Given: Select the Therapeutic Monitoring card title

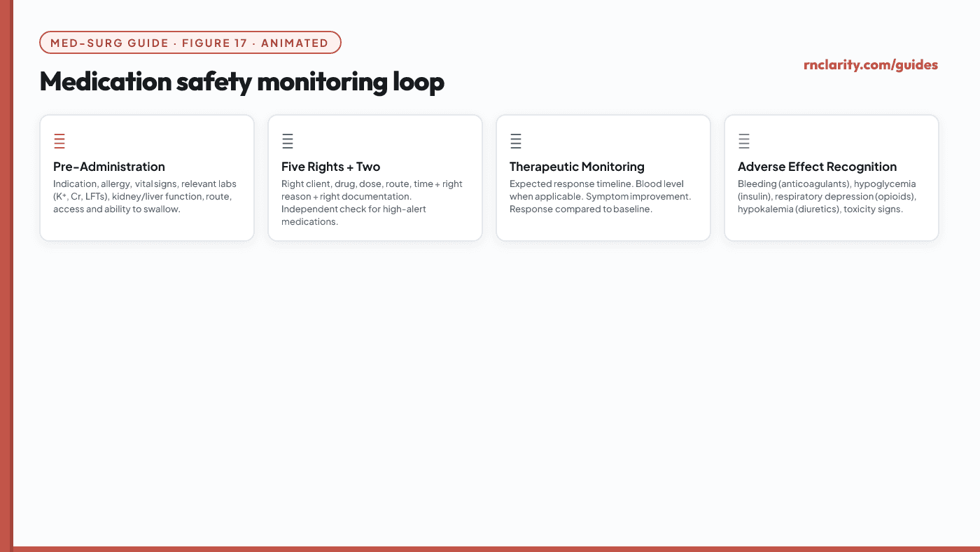Looking at the screenshot, I should pyautogui.click(x=577, y=167).
